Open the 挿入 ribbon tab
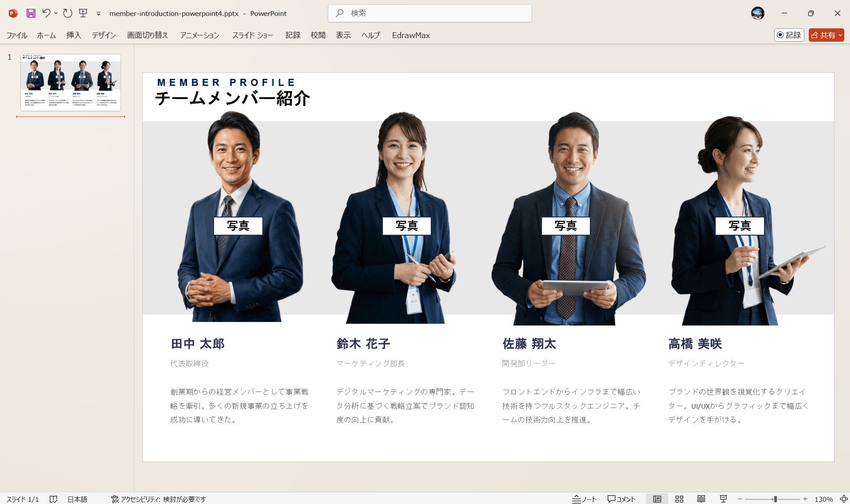Image resolution: width=850 pixels, height=504 pixels. (x=73, y=35)
